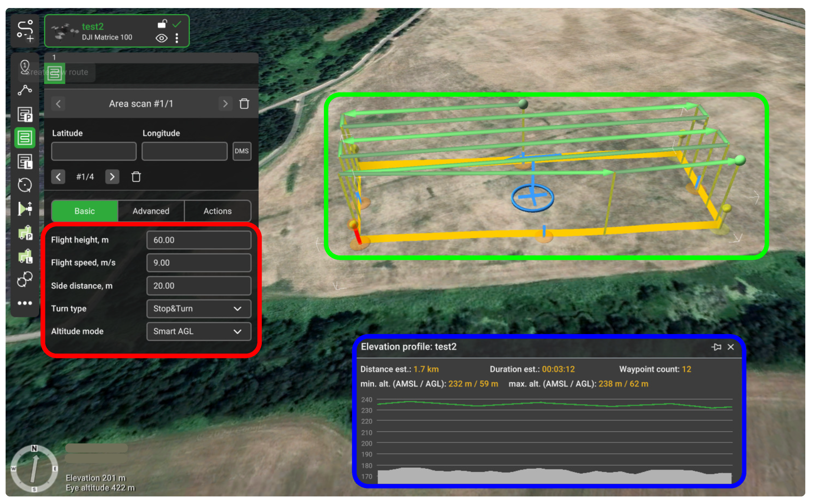Select the Corridor photogrammetry tool

(25, 233)
